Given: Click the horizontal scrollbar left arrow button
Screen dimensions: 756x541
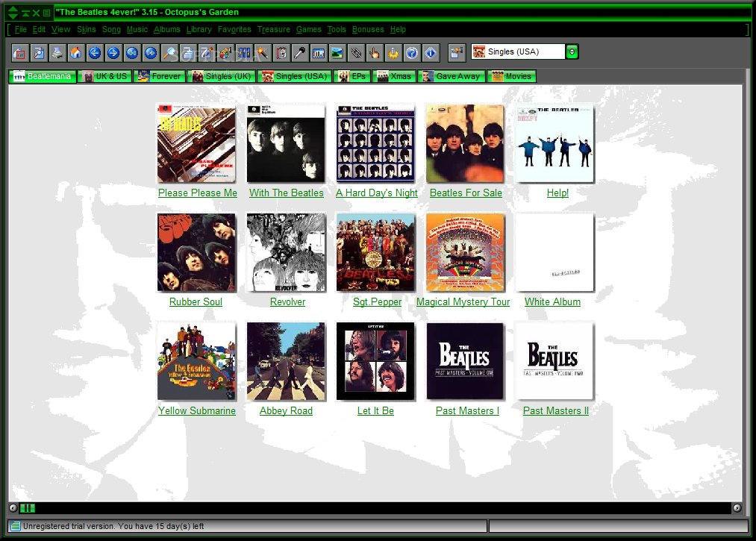Looking at the screenshot, I should coord(13,507).
